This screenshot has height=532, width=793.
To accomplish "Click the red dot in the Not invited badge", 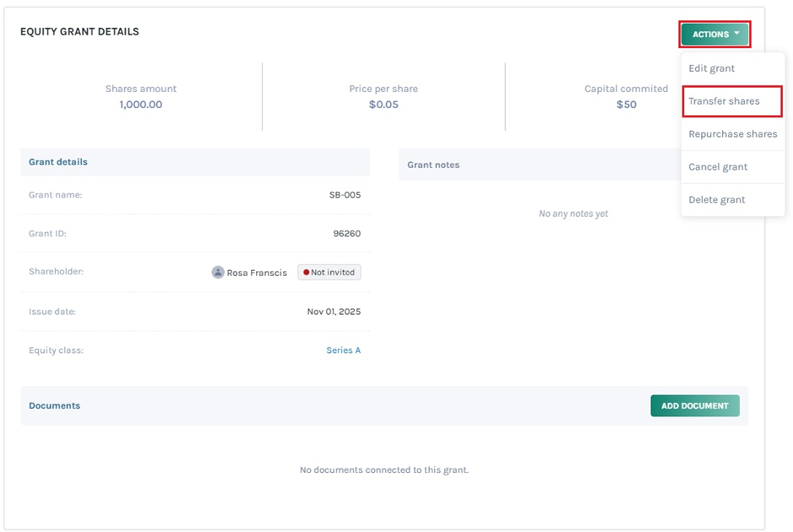I will click(306, 273).
